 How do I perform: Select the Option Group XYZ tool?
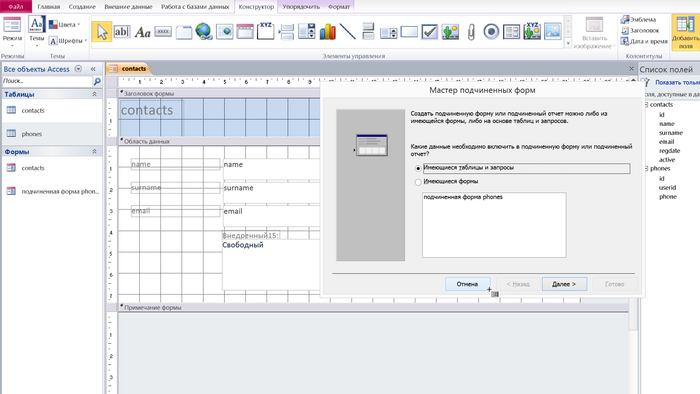pos(266,31)
